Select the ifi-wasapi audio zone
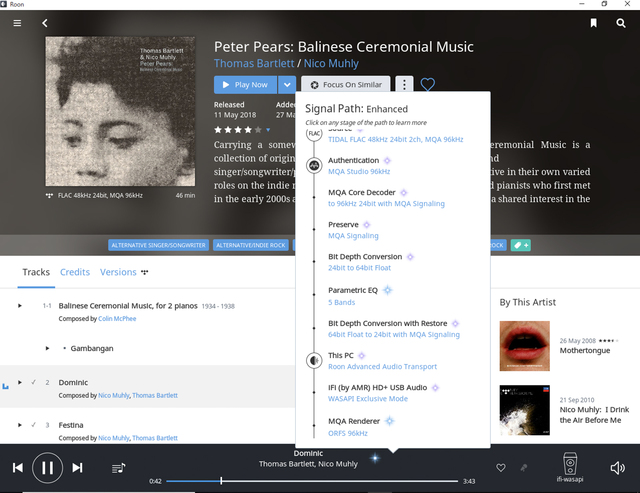The image size is (640, 493). [569, 465]
